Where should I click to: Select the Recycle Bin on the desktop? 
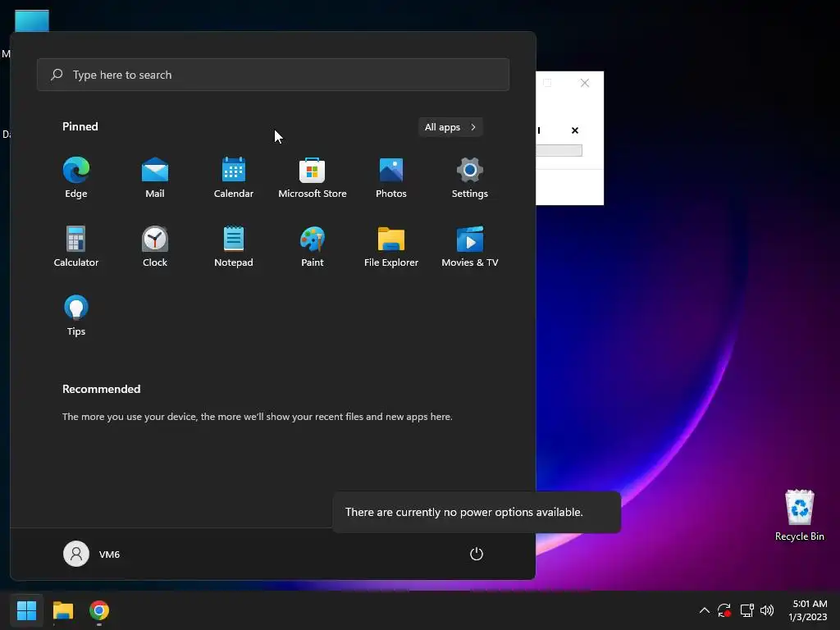pos(799,515)
